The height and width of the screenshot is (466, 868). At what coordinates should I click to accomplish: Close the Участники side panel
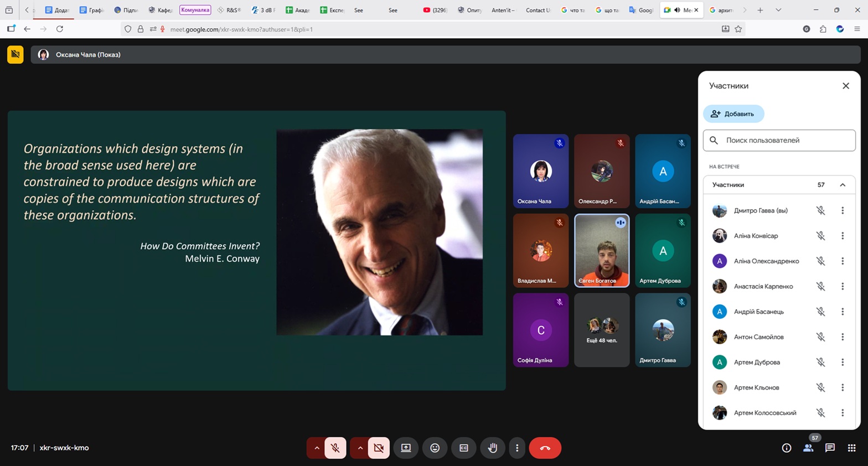pyautogui.click(x=845, y=86)
